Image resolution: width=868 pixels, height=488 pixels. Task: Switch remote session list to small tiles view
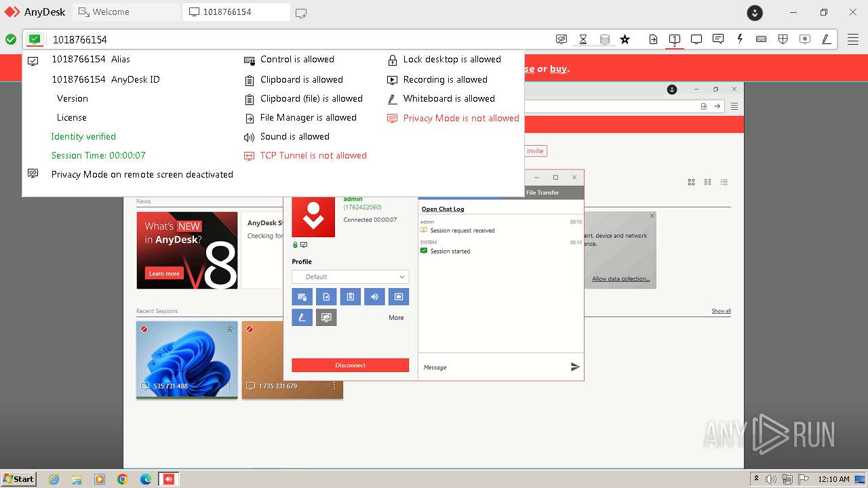click(708, 182)
